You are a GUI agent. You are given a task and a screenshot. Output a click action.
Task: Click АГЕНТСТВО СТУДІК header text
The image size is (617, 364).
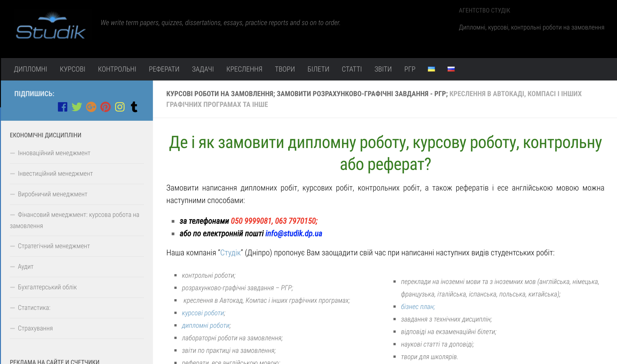(x=484, y=10)
